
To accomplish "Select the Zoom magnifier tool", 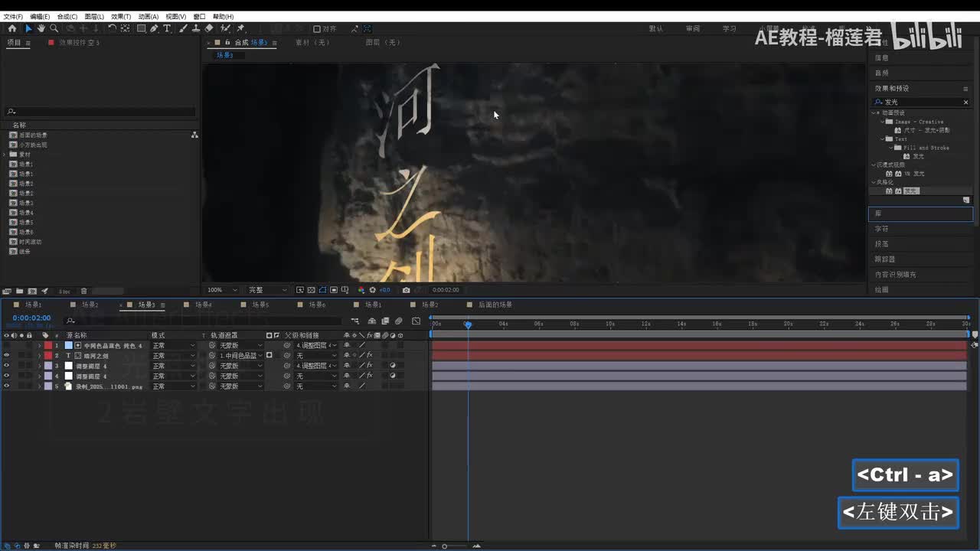I will pyautogui.click(x=54, y=28).
